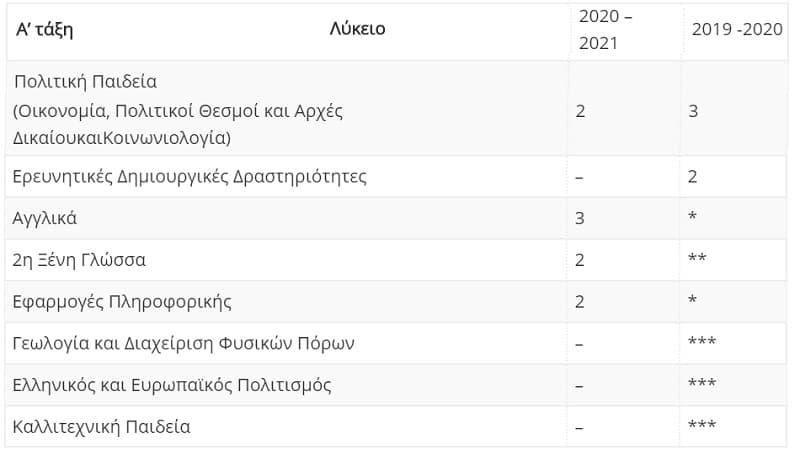Click the dash for Γεωλογία 2020-2021
Screen dimensions: 800x450
tap(579, 344)
